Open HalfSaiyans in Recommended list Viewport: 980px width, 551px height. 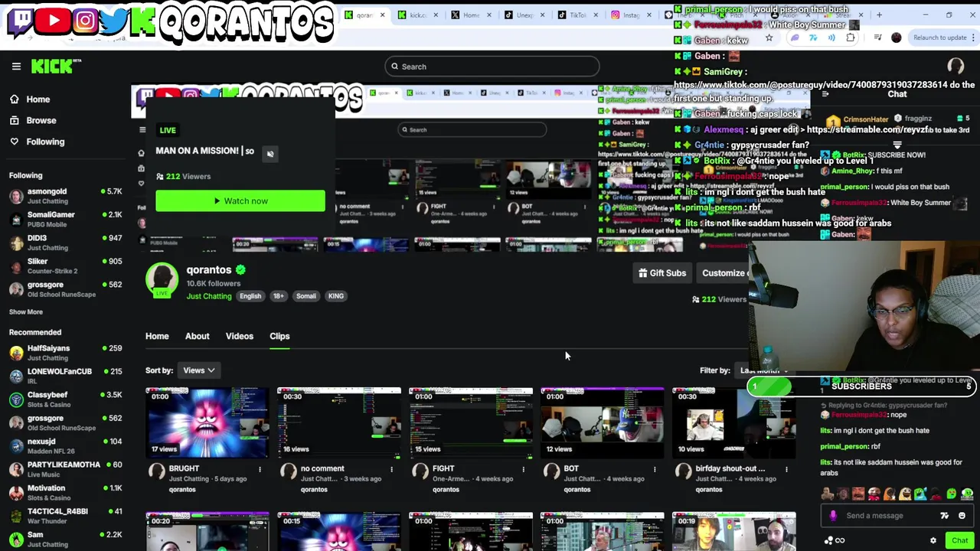tap(65, 353)
